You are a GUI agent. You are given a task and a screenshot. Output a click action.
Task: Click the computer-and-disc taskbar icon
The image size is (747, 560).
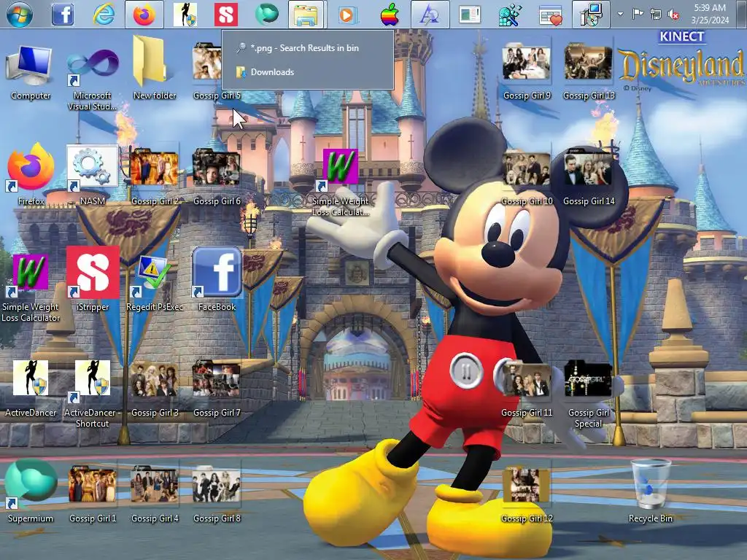[x=591, y=15]
